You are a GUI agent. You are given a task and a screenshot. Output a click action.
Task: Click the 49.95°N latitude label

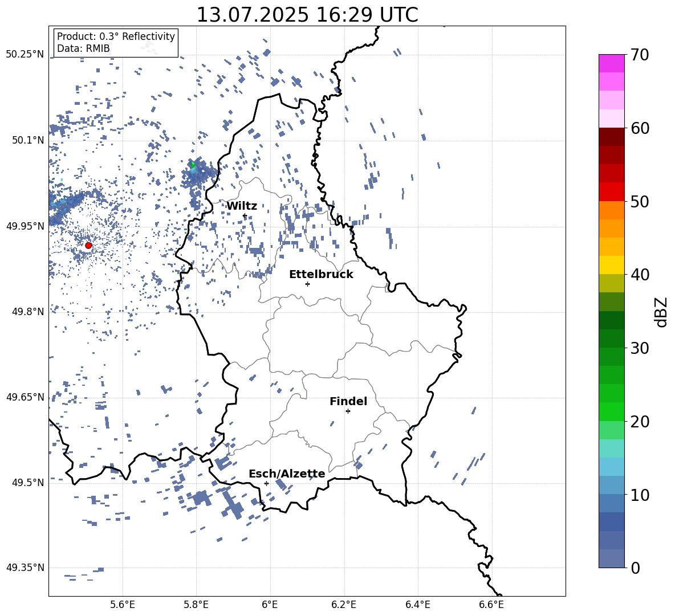coord(25,226)
